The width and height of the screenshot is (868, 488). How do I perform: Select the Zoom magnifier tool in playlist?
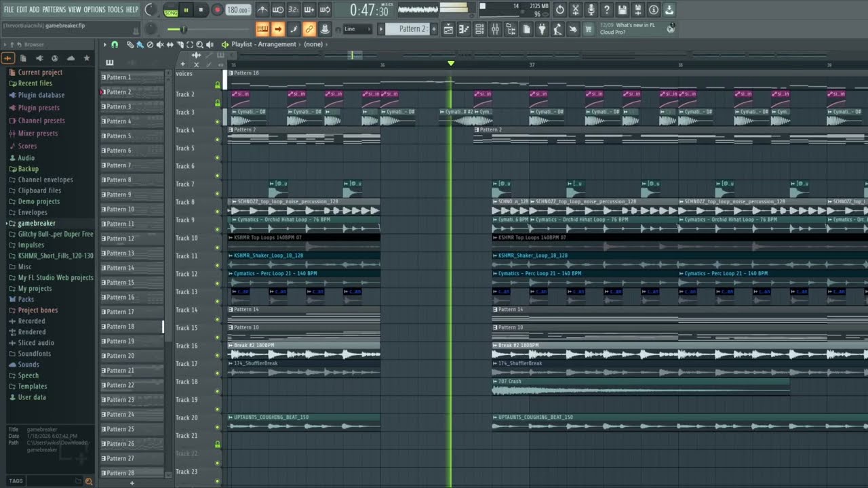(x=199, y=45)
